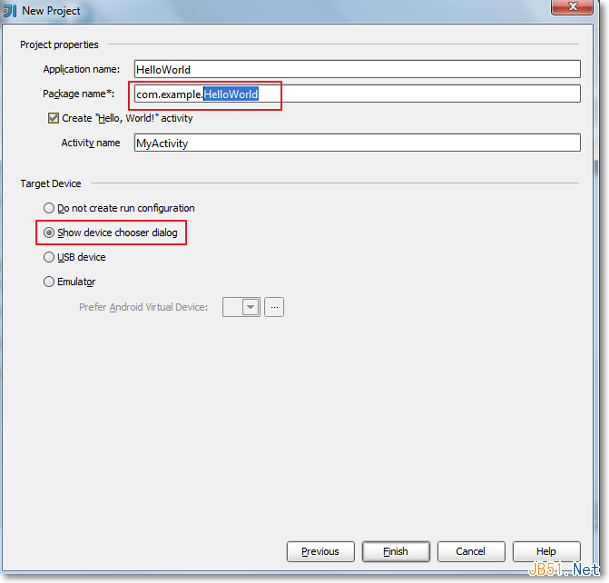Screen dimensions: 609x583
Task: Click the Project properties heading
Action: tap(59, 45)
